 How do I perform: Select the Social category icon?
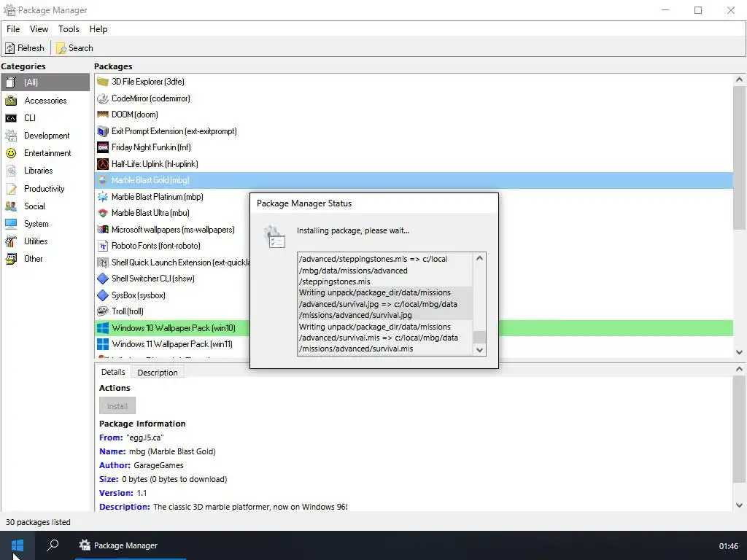click(x=11, y=206)
